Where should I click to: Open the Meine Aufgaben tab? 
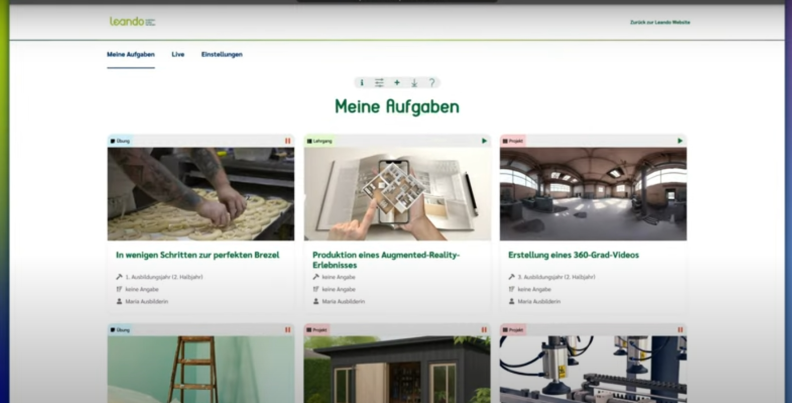(x=131, y=55)
